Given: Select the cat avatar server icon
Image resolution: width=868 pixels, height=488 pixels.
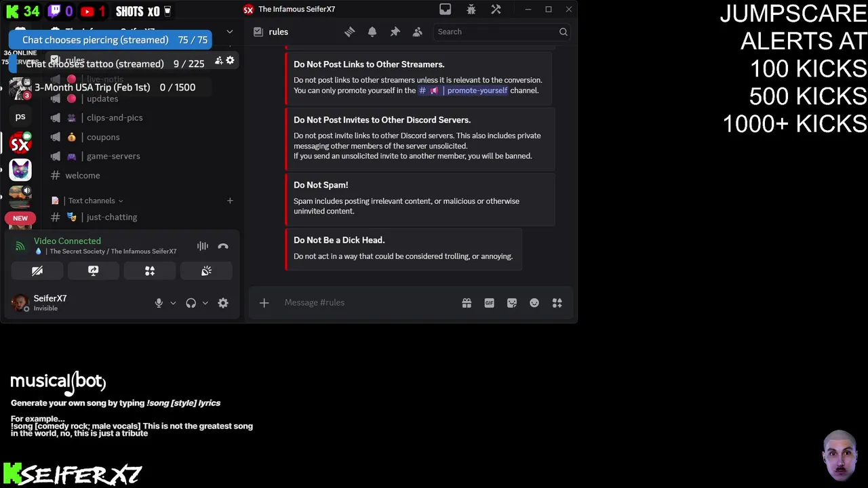Looking at the screenshot, I should tap(20, 169).
